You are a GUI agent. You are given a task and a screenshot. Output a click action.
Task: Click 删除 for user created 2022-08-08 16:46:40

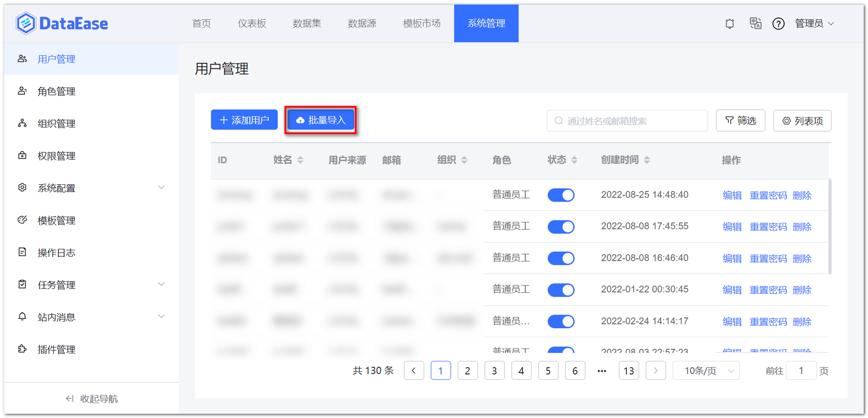pyautogui.click(x=802, y=259)
